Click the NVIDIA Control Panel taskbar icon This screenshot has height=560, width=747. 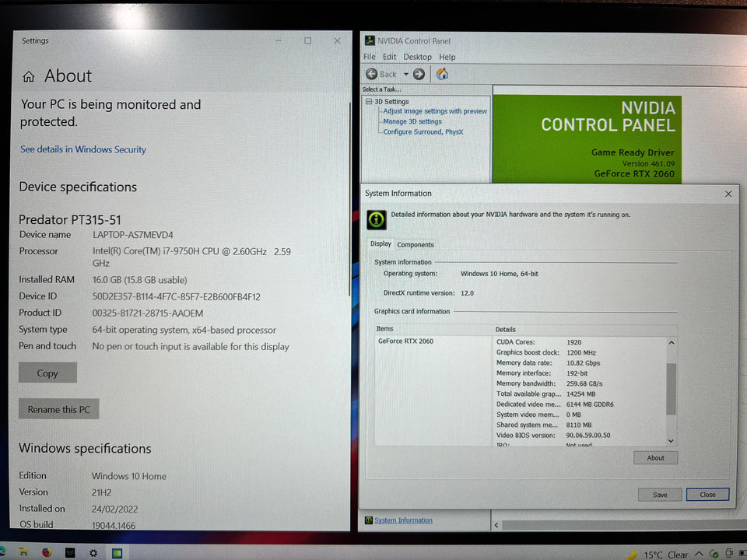[117, 553]
